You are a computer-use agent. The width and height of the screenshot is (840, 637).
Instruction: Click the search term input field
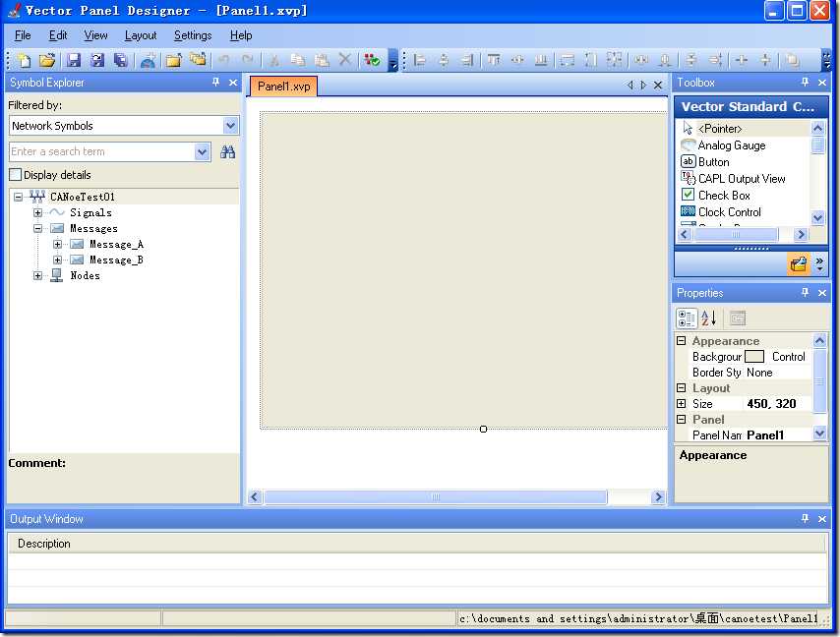pos(102,152)
